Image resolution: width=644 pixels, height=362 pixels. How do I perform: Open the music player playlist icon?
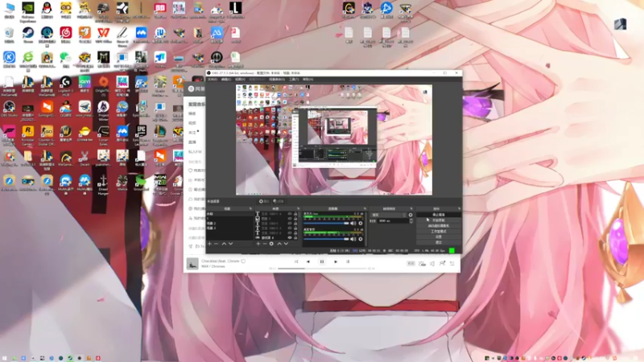pos(452,264)
